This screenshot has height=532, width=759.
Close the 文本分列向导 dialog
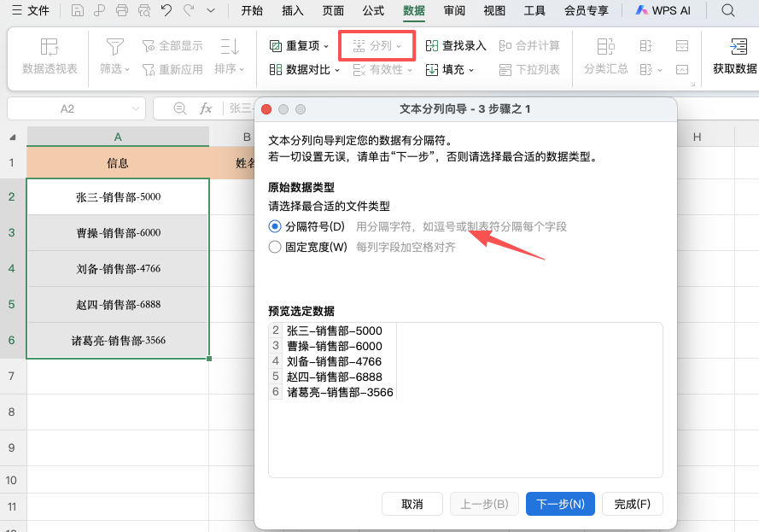(x=266, y=109)
